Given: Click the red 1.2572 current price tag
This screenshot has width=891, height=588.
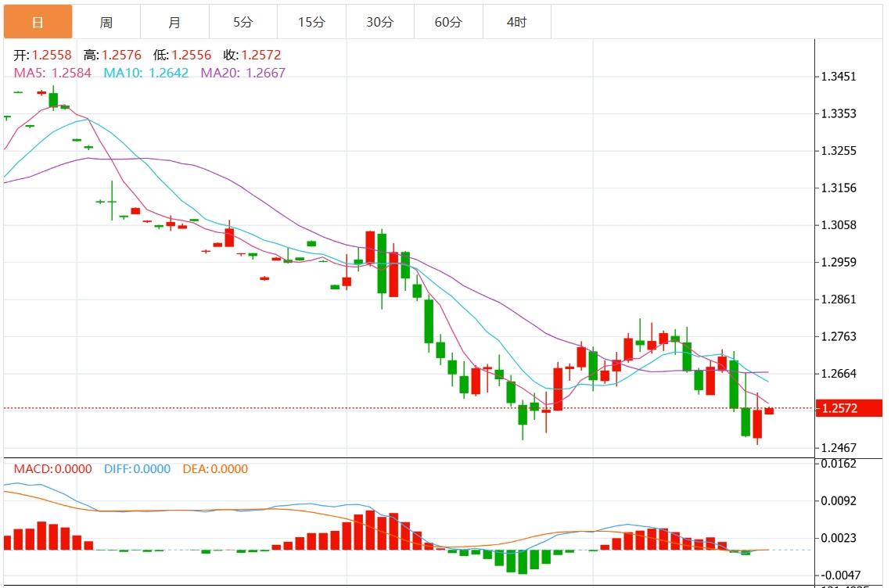Looking at the screenshot, I should pyautogui.click(x=848, y=408).
